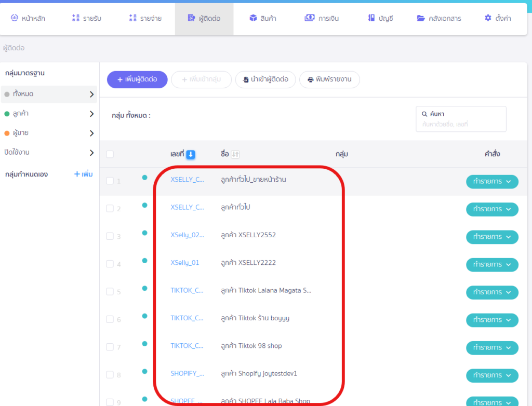Screen dimensions: 532x406
Task: Click the orange dot beside ผู้ขาย
Action: tap(7, 133)
